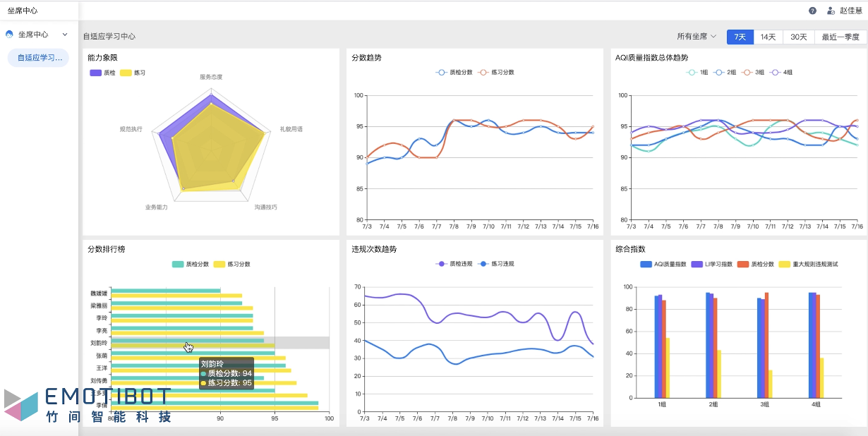Click the 练习分数 legend in 分数趋势 chart

point(484,72)
